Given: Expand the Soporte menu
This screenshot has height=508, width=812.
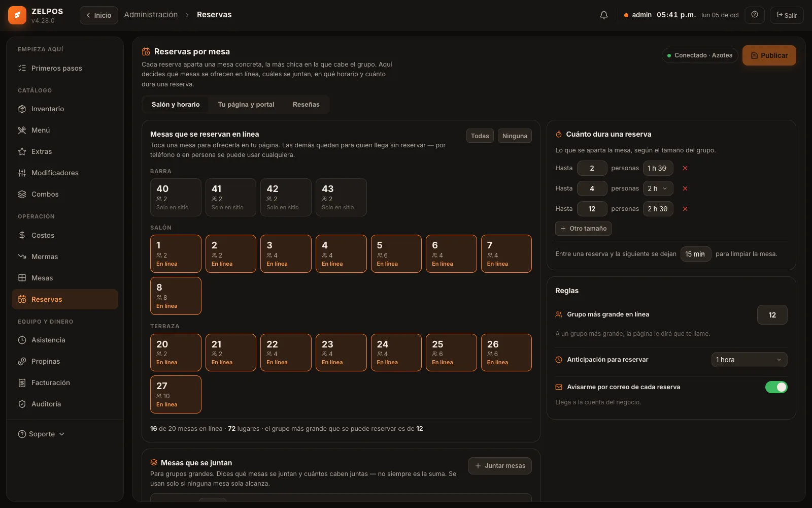Looking at the screenshot, I should click(x=42, y=434).
